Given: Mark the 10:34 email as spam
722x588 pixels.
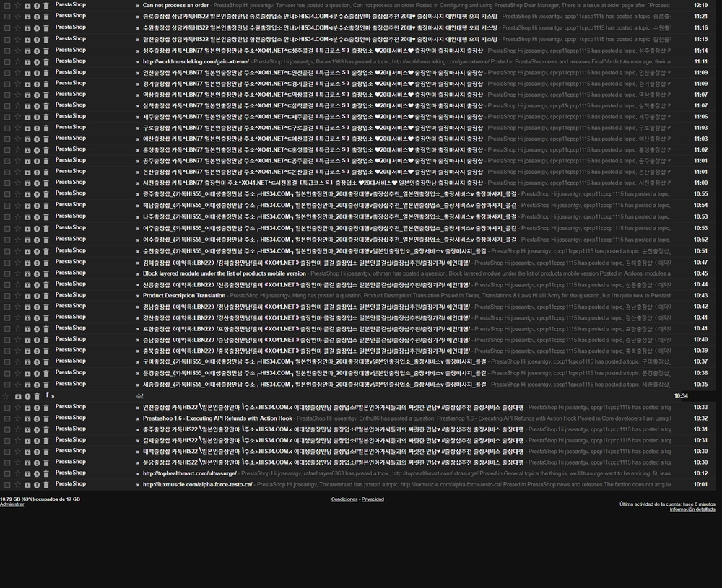Looking at the screenshot, I should coord(27,397).
